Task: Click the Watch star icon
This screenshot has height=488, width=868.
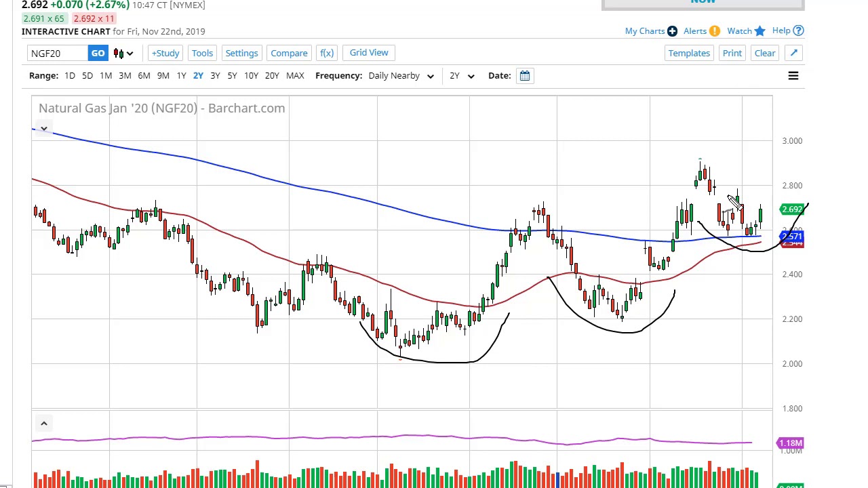Action: tap(759, 30)
